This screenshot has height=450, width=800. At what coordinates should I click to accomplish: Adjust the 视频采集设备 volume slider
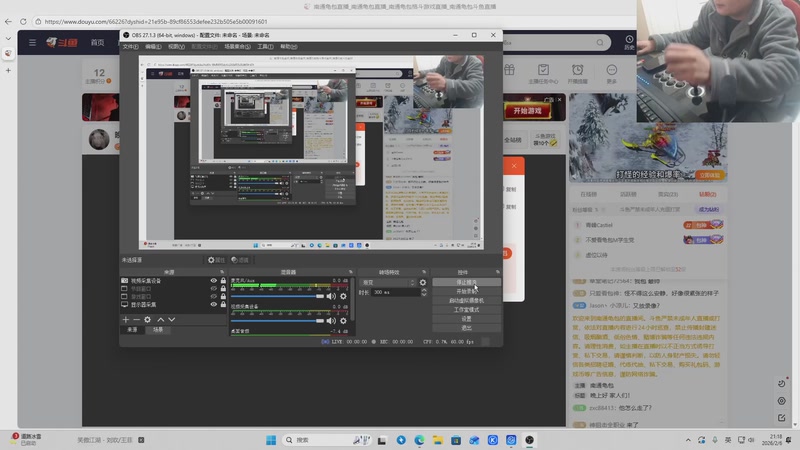pyautogui.click(x=278, y=321)
